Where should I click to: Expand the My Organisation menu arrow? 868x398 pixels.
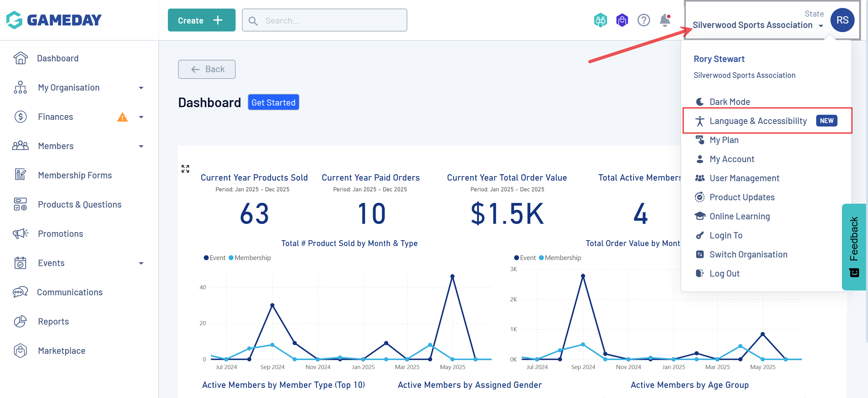coord(141,88)
